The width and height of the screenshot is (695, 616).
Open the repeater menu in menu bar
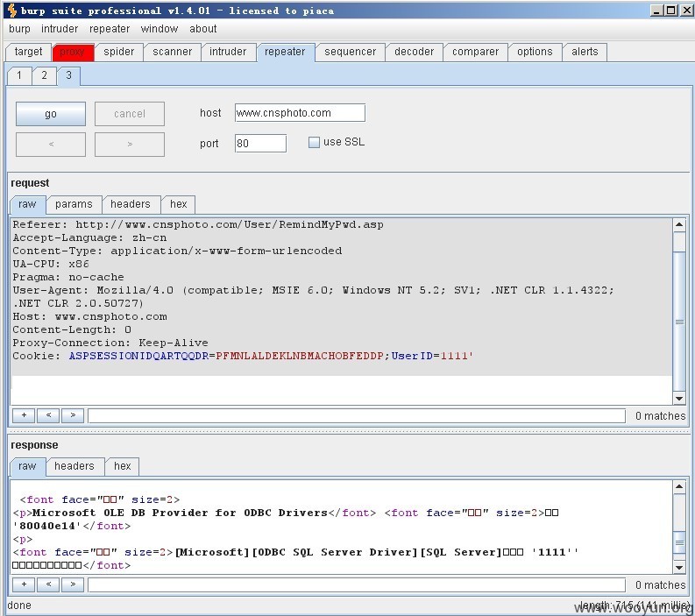point(110,29)
